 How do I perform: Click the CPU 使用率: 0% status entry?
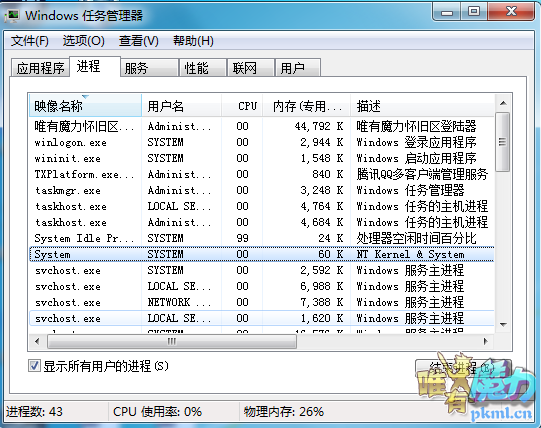point(157,411)
